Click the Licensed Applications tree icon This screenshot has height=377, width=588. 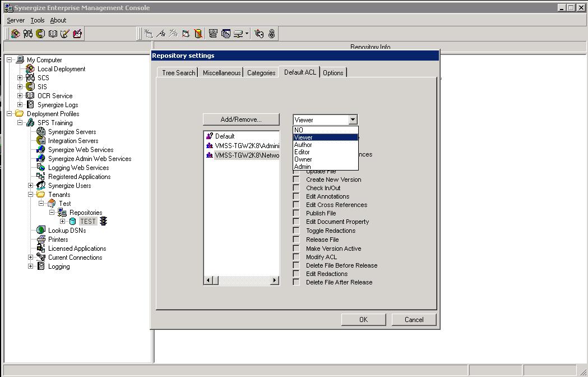click(41, 248)
